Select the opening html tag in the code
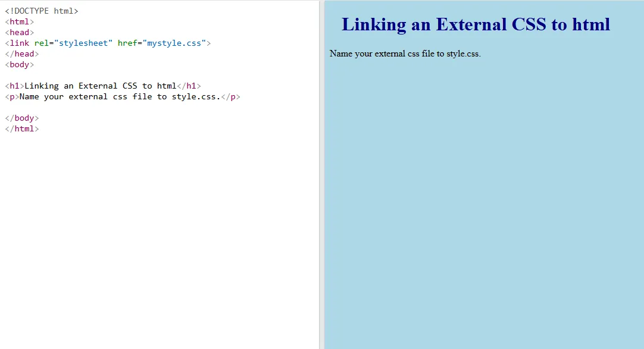The height and width of the screenshot is (349, 644). pos(19,21)
